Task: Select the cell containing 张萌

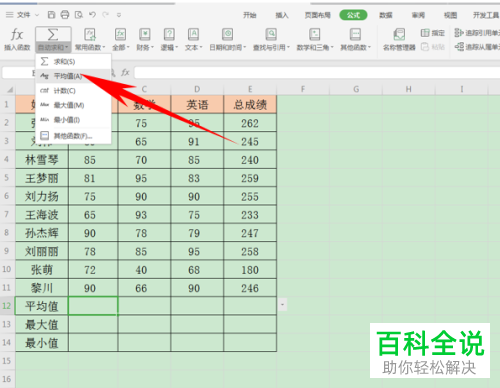Action: tap(42, 270)
